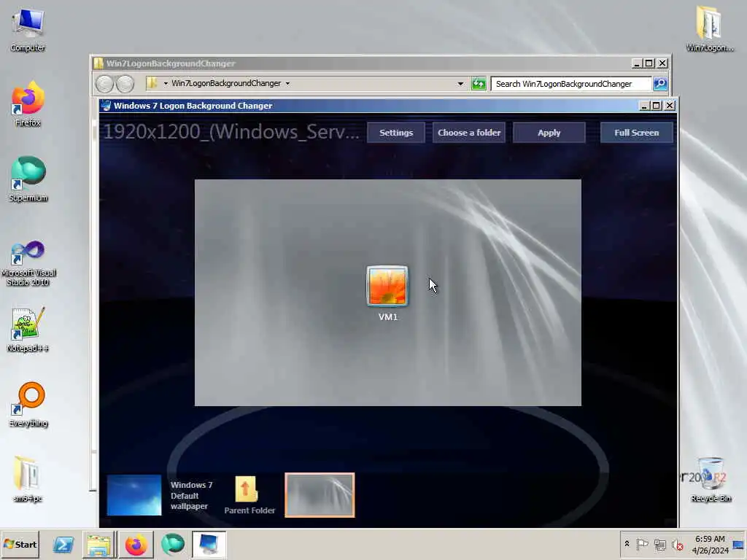The height and width of the screenshot is (560, 747).
Task: Open the Recycle Bin desktop icon
Action: click(711, 479)
